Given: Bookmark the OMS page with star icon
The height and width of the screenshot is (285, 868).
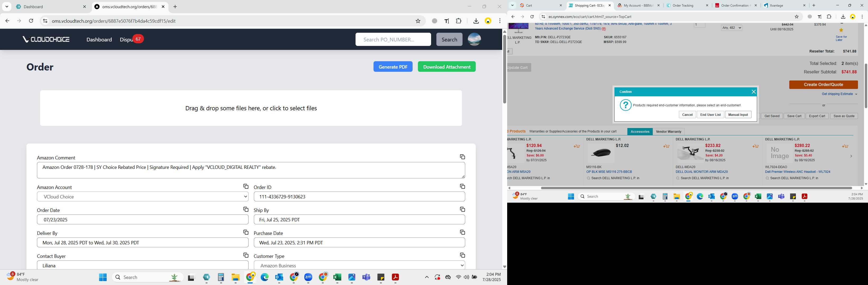Looking at the screenshot, I should [418, 21].
